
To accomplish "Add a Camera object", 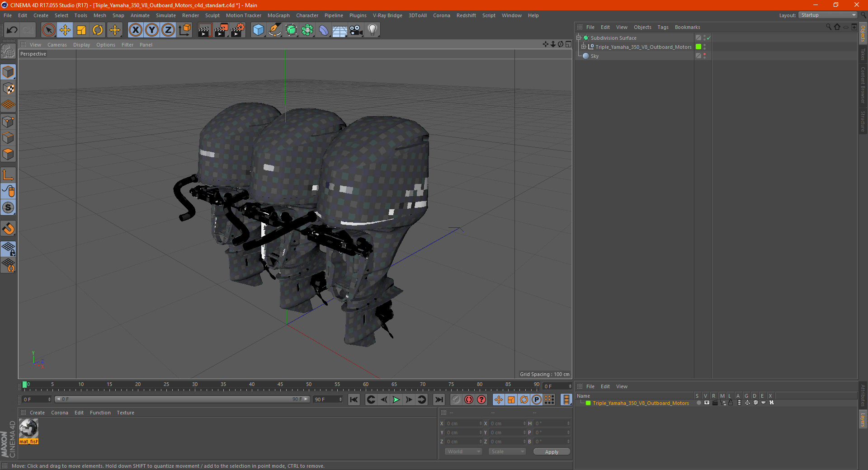I will click(356, 30).
